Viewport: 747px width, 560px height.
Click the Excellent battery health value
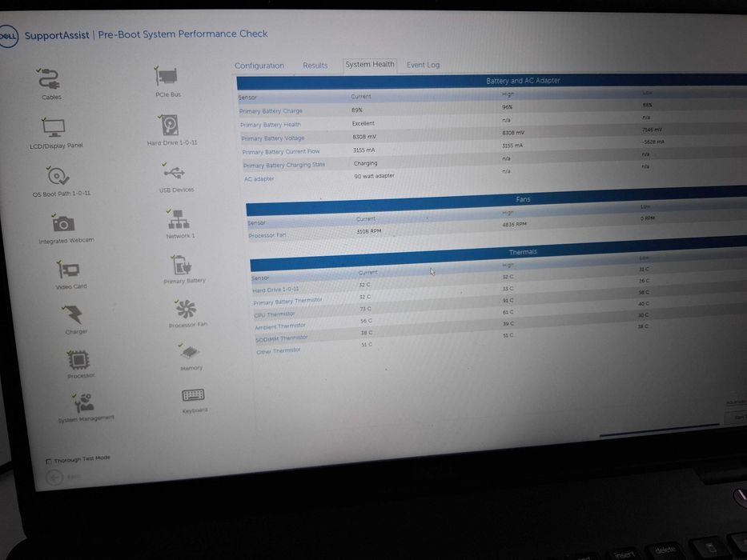point(363,123)
